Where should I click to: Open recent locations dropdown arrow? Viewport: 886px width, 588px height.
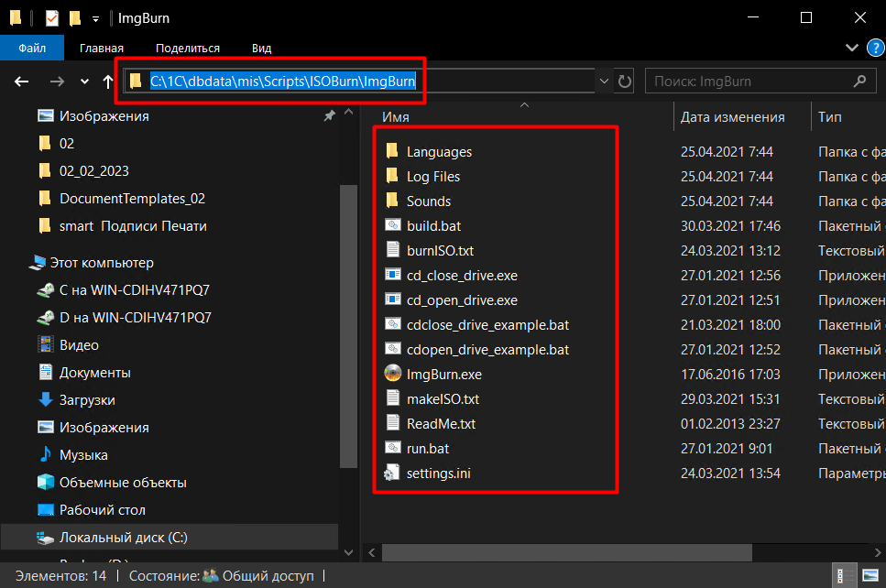[x=84, y=82]
